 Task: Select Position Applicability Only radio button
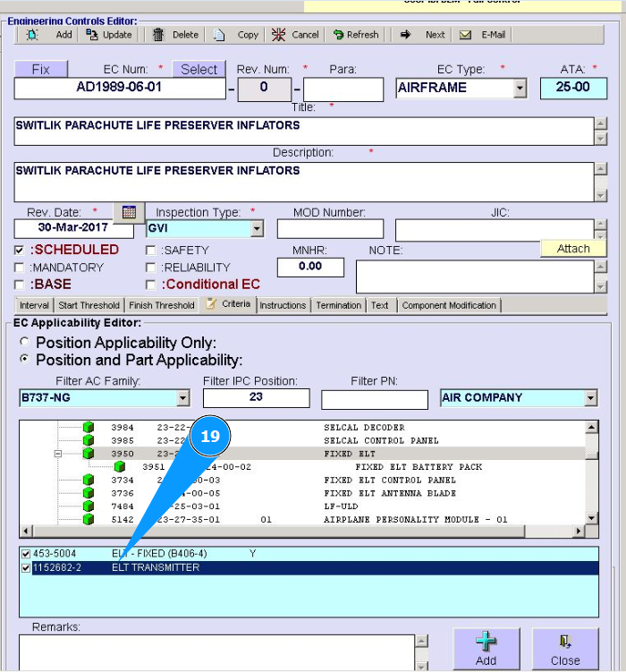[25, 343]
